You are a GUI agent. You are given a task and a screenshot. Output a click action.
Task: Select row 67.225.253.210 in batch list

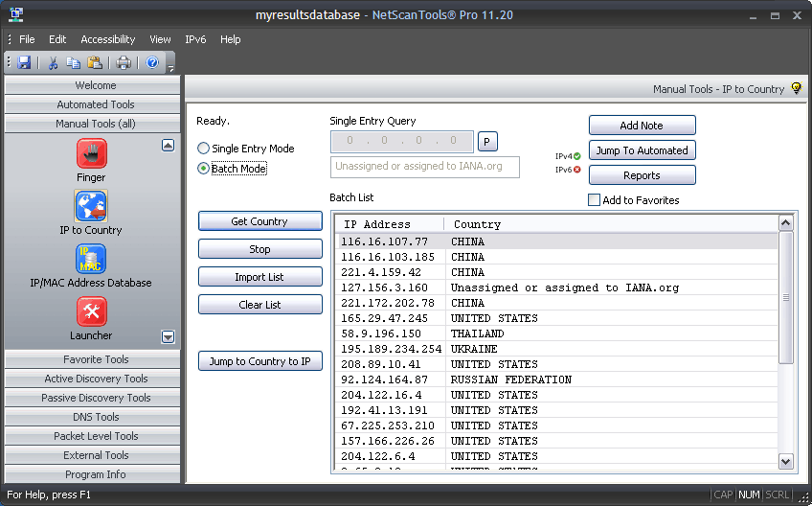click(x=556, y=425)
